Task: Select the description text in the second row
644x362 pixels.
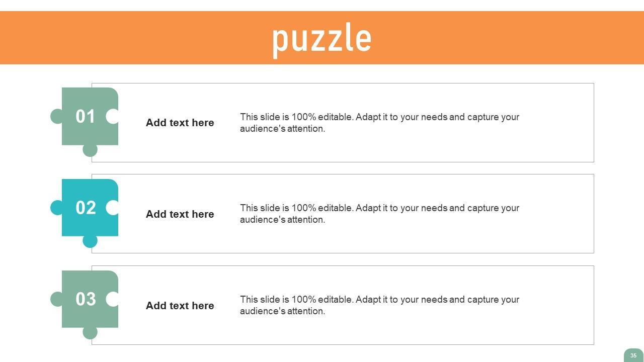Action: tap(379, 214)
